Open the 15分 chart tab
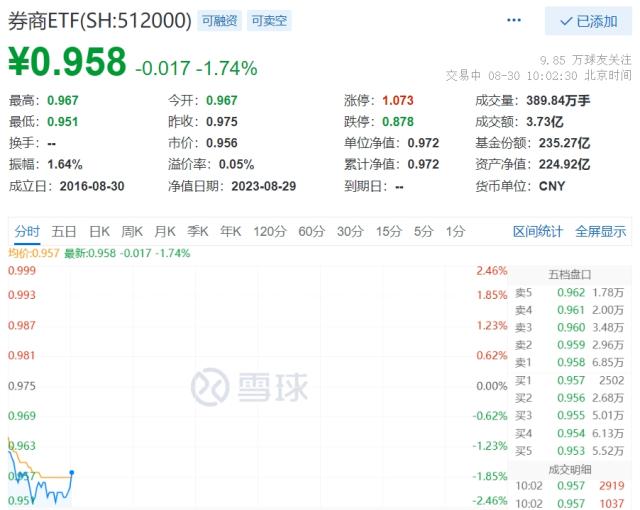The image size is (640, 510). pyautogui.click(x=389, y=231)
